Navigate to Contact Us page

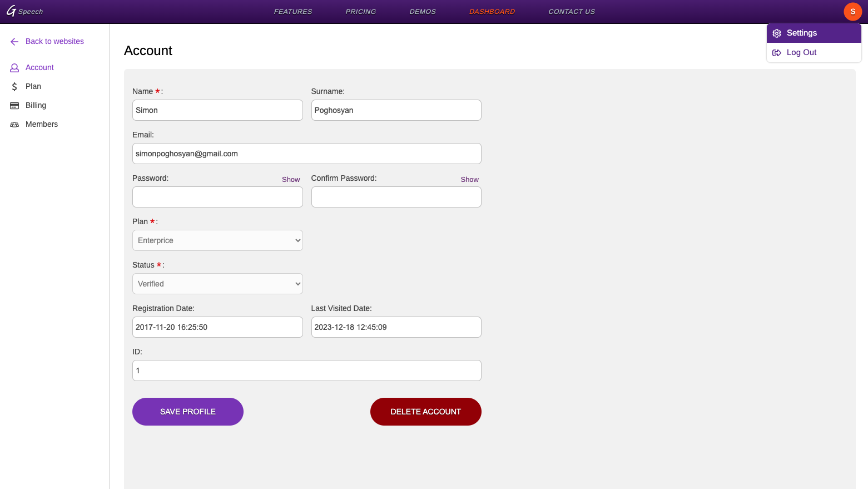[x=571, y=12]
